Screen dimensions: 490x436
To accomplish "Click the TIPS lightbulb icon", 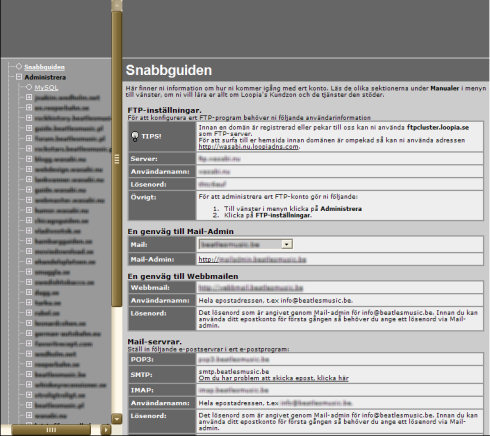I will click(x=135, y=136).
